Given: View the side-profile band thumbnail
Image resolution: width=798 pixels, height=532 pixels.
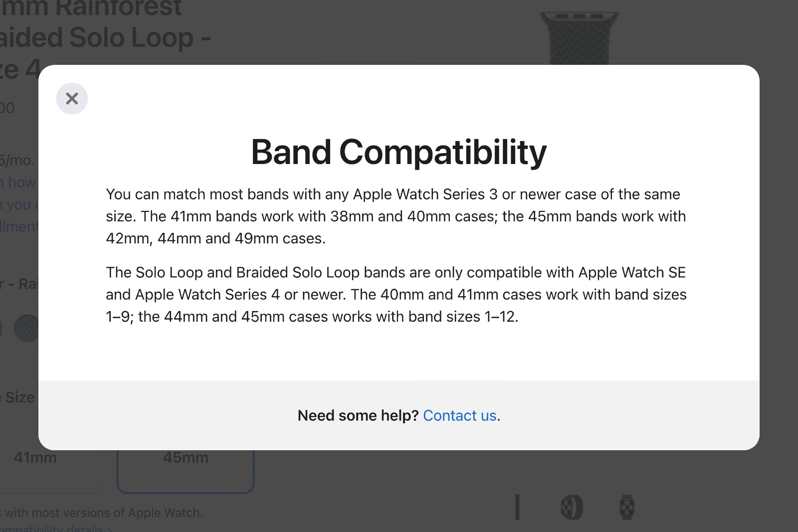Looking at the screenshot, I should [518, 507].
